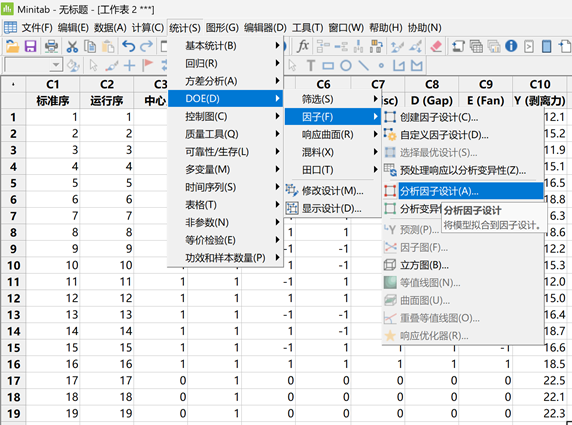Click the Minitab worksheet icon by 文件
Screen dimensions: 572x425
coord(10,27)
